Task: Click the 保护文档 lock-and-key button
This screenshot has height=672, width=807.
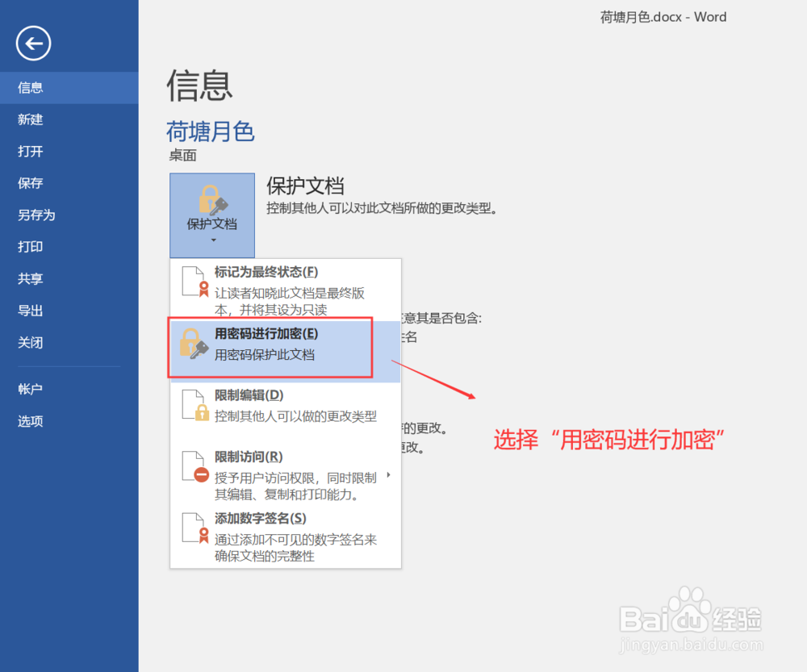Action: pyautogui.click(x=212, y=215)
